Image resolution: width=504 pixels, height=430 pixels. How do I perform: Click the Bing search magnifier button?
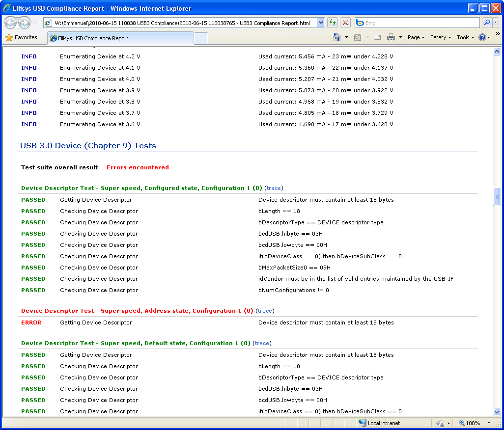tap(487, 23)
